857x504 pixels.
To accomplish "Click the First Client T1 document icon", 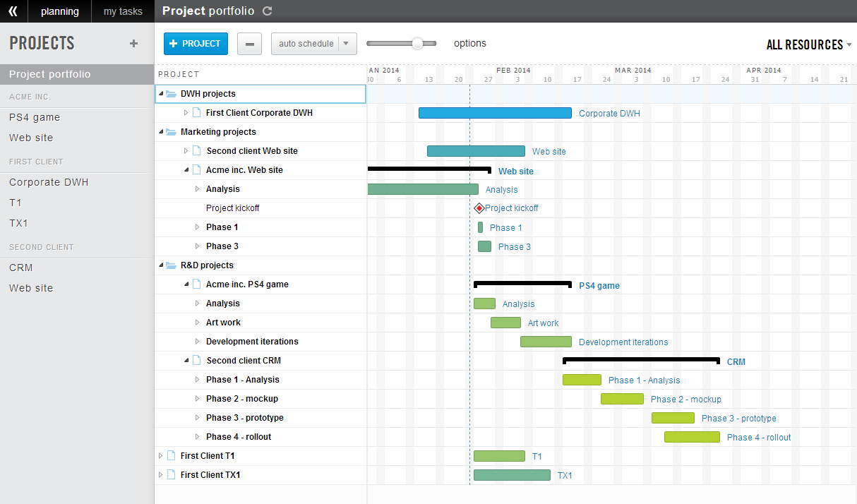I will 171,456.
